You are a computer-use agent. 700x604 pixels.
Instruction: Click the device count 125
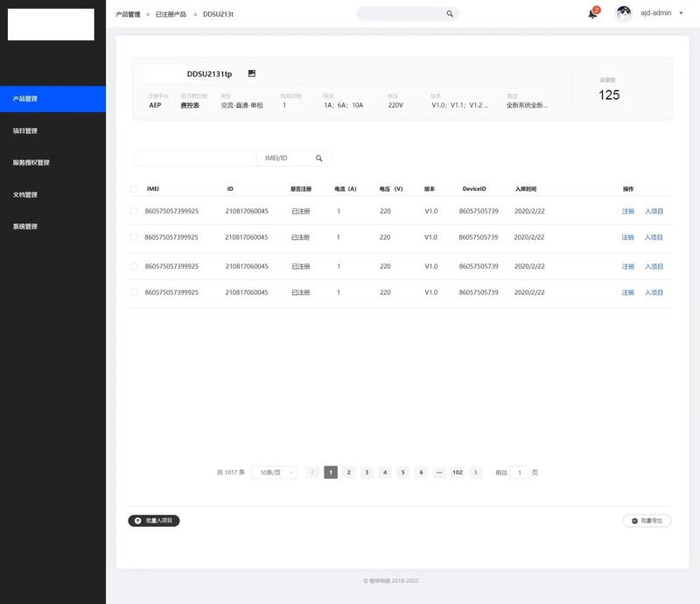coord(609,95)
